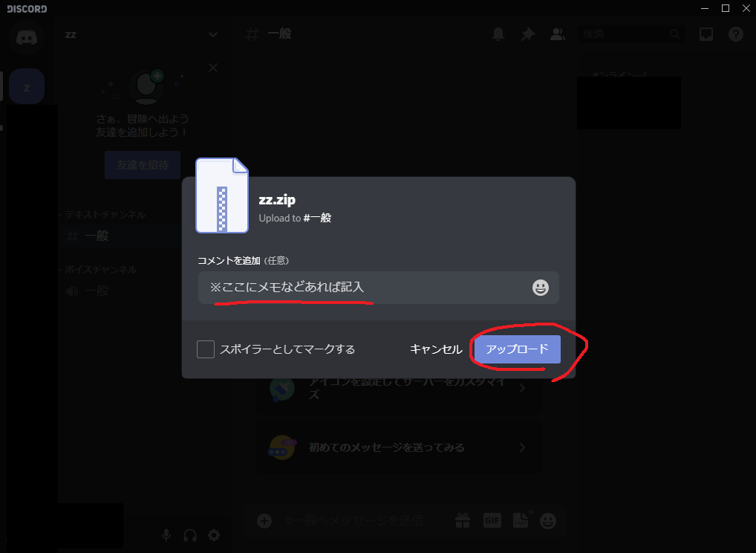Click the plus attach icon in message bar

click(x=264, y=521)
